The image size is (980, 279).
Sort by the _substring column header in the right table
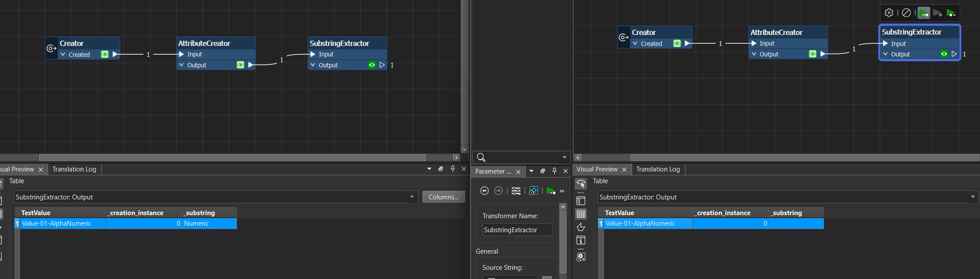796,213
